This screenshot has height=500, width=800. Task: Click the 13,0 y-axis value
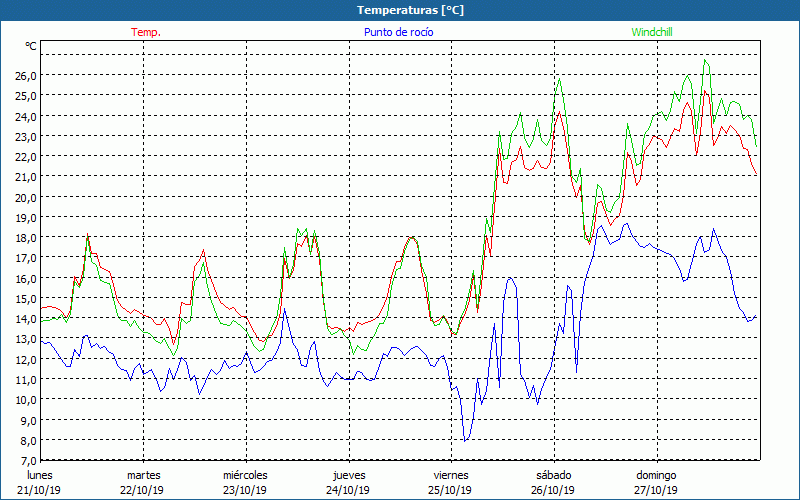[x=26, y=339]
